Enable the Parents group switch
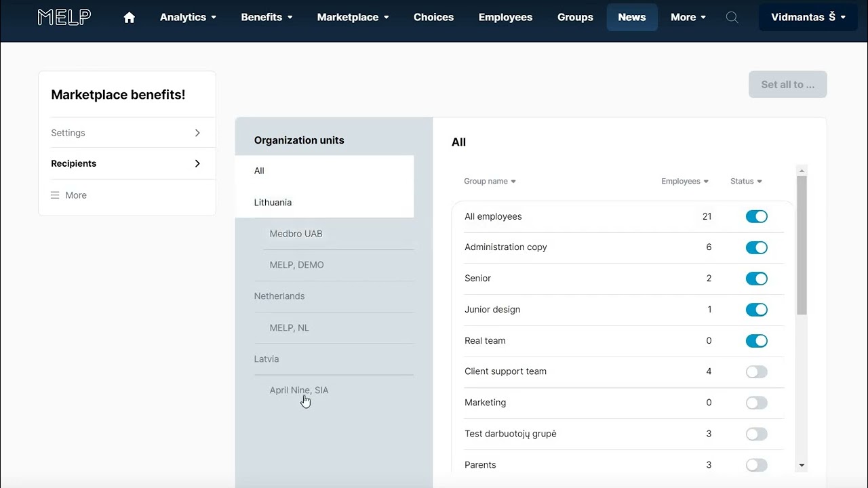 point(756,465)
